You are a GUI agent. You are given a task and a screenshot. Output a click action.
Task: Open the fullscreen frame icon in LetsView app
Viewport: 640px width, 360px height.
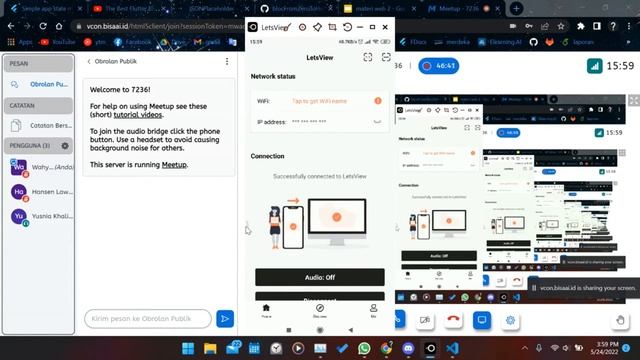(x=368, y=57)
